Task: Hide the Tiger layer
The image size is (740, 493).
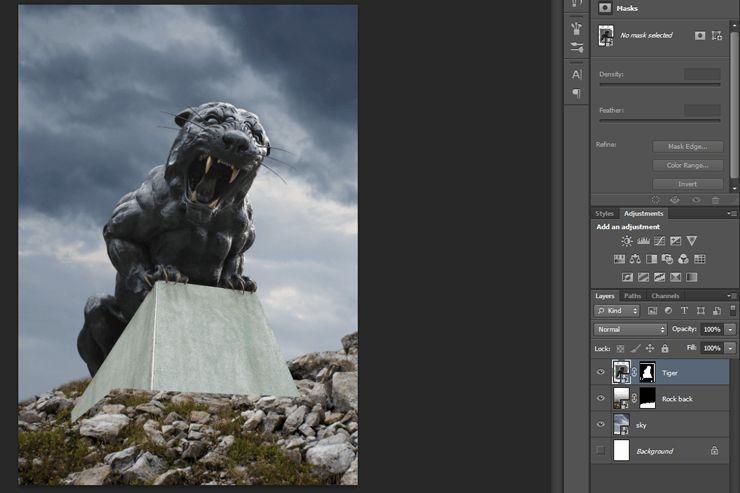Action: tap(601, 372)
